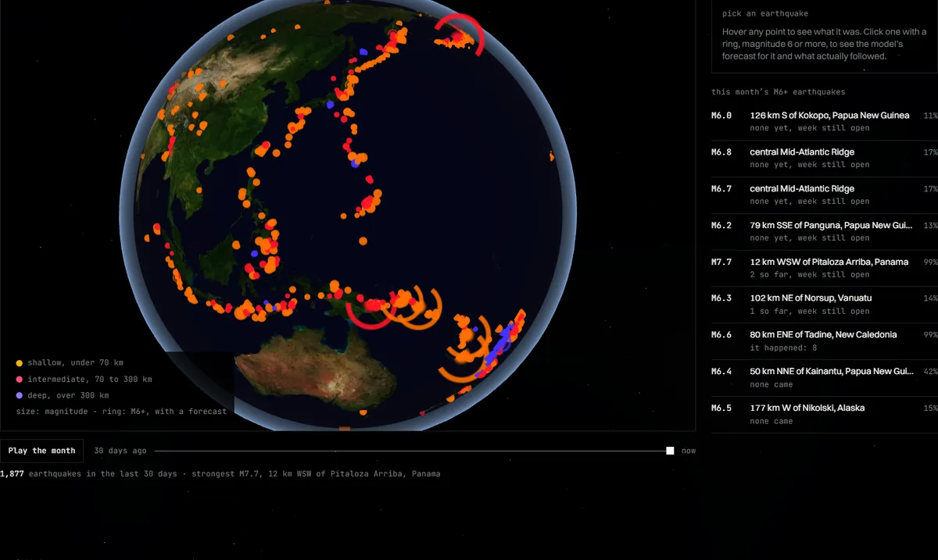Click the 42% forecast value for Kainantu quake

(x=930, y=372)
